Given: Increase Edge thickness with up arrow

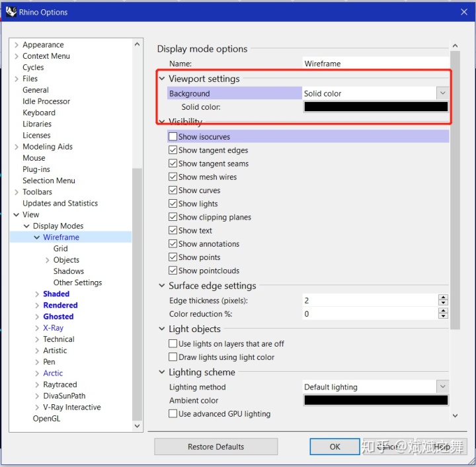Looking at the screenshot, I should [443, 297].
